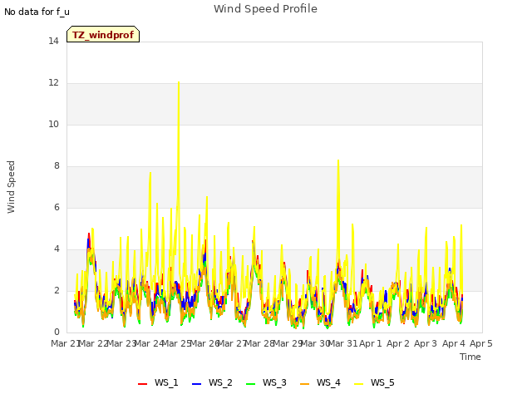Click the y-axis value 4
Viewport: 532px width, 399px height.
click(x=57, y=249)
